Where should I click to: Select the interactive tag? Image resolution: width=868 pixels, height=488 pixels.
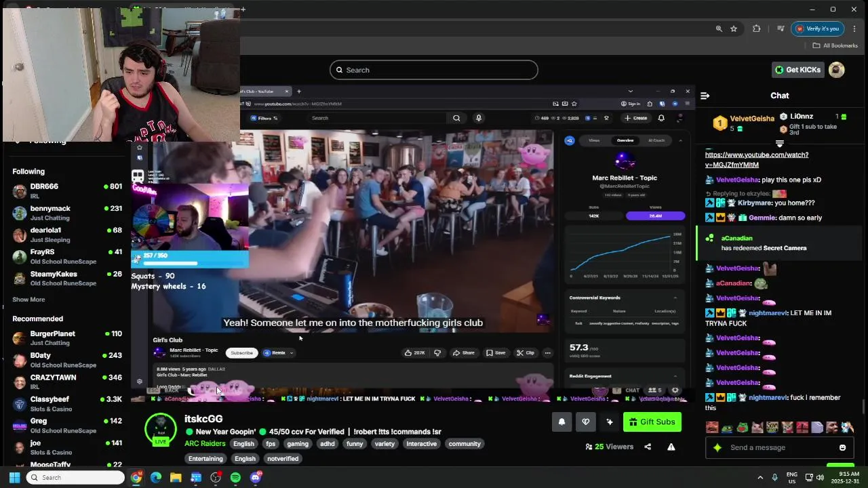[421, 444]
